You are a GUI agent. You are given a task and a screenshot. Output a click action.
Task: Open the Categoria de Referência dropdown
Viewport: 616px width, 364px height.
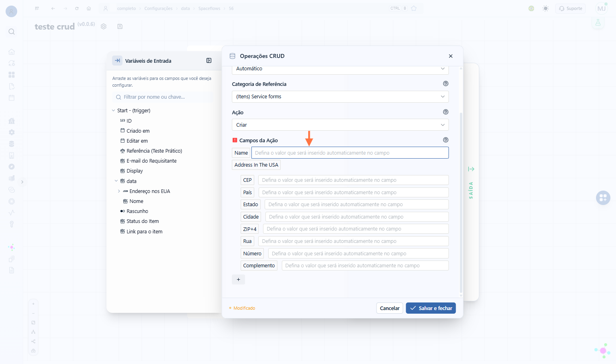tap(340, 97)
